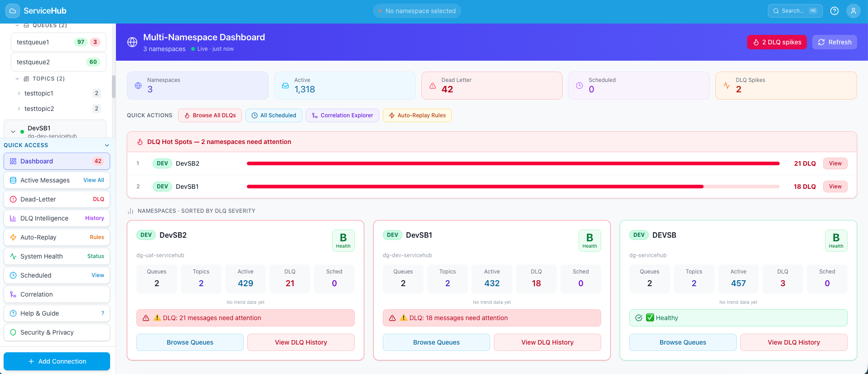Click the No namespace selected pill
This screenshot has height=374, width=868.
coord(417,11)
